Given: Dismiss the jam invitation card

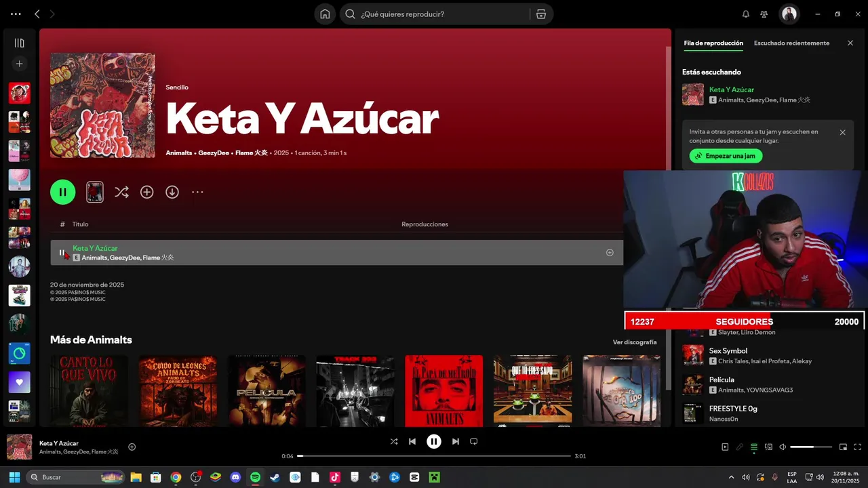Looking at the screenshot, I should click(x=843, y=133).
